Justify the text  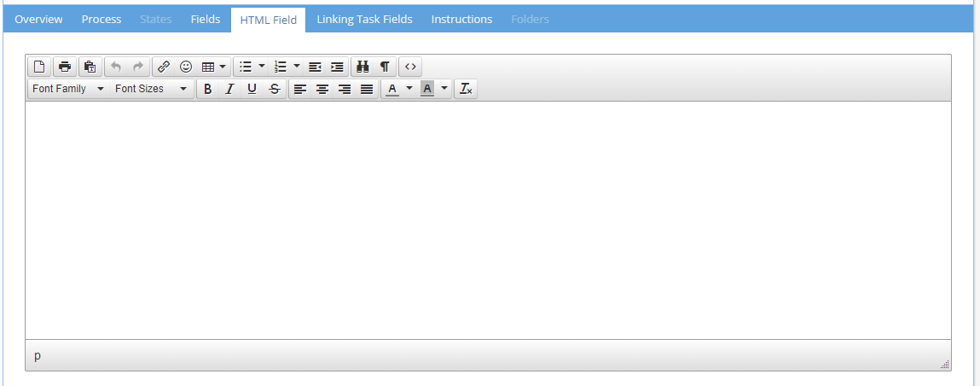(x=367, y=89)
